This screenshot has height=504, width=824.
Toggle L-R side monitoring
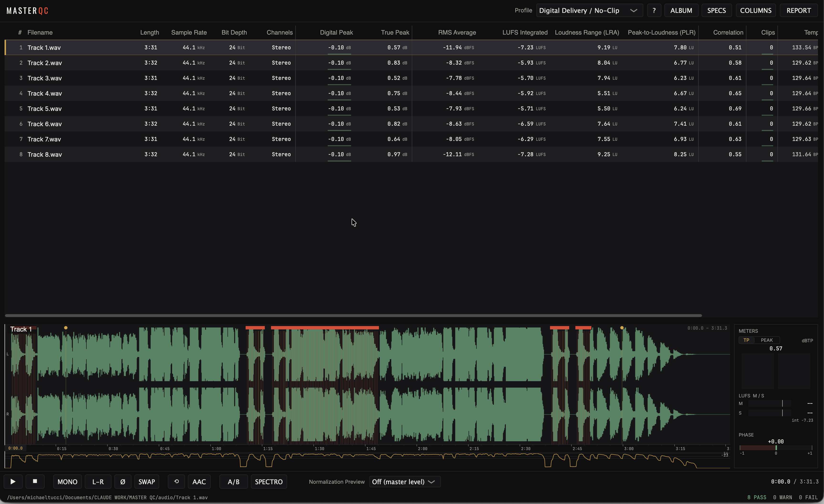(x=98, y=482)
